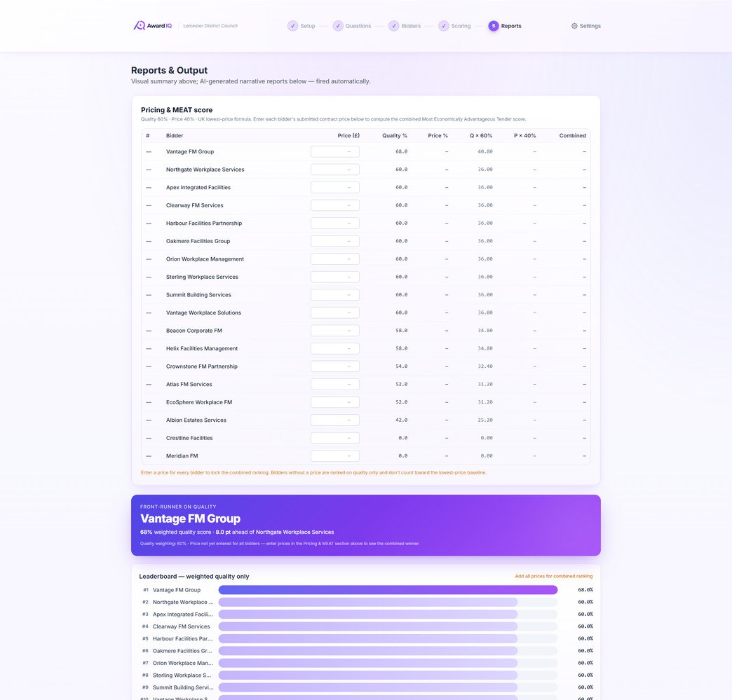The width and height of the screenshot is (732, 700).
Task: Click the Vantage FM Group front-runner banner
Action: pos(365,525)
